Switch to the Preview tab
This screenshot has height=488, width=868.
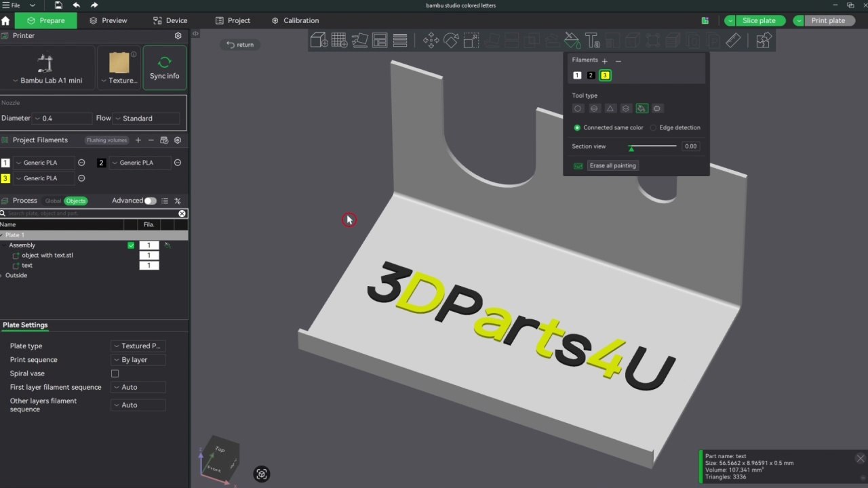click(x=108, y=20)
